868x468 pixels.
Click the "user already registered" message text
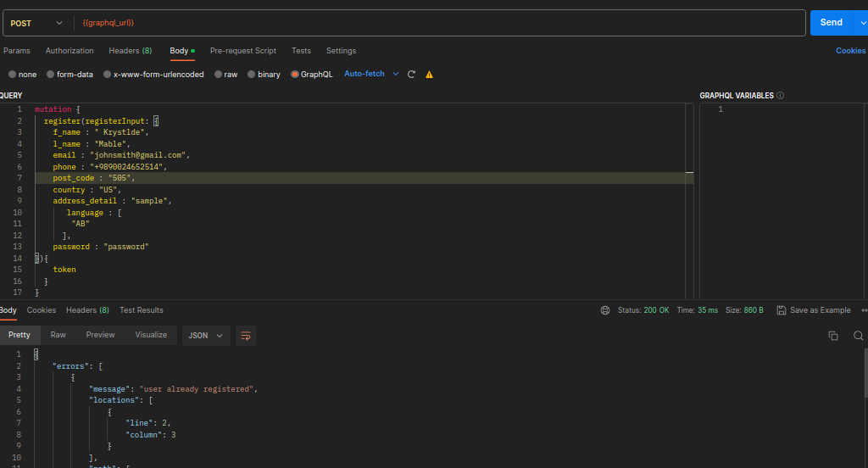point(198,389)
